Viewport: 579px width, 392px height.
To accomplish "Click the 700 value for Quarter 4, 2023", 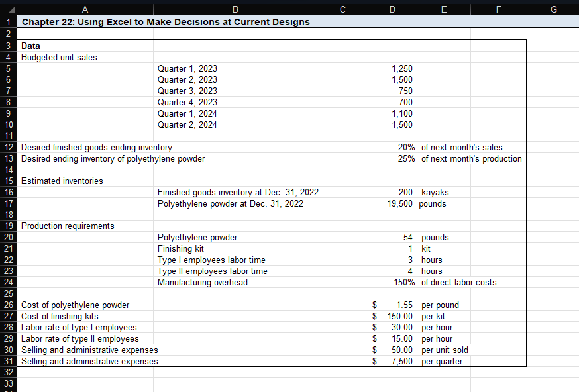I will click(405, 102).
